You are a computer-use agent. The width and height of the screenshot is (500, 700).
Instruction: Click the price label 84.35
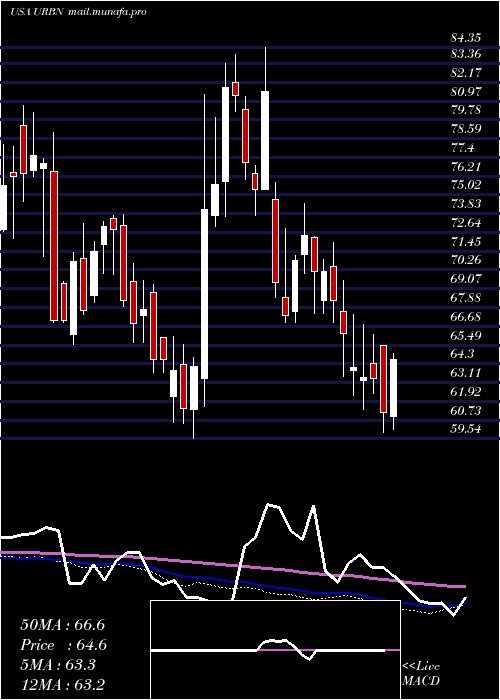pos(466,38)
